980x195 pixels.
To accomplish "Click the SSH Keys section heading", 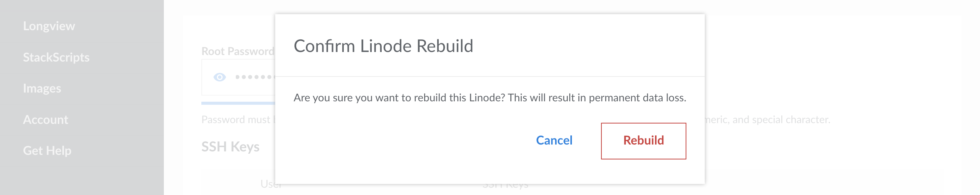I will pyautogui.click(x=230, y=147).
